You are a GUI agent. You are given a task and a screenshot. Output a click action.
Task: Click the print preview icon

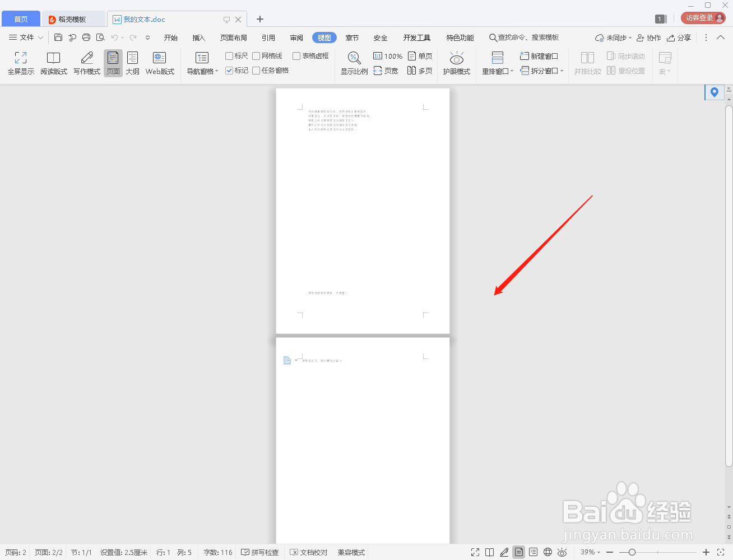click(100, 38)
